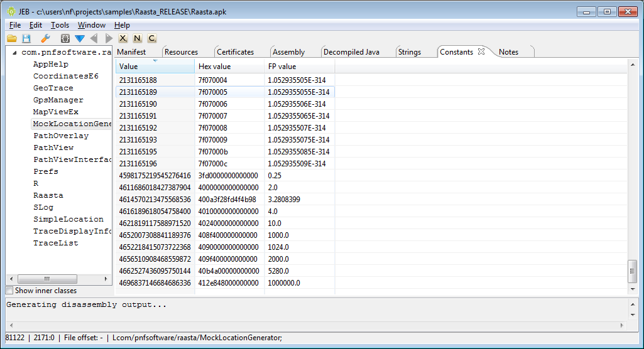The image size is (644, 349).
Task: Click the forward navigation arrow
Action: [109, 38]
